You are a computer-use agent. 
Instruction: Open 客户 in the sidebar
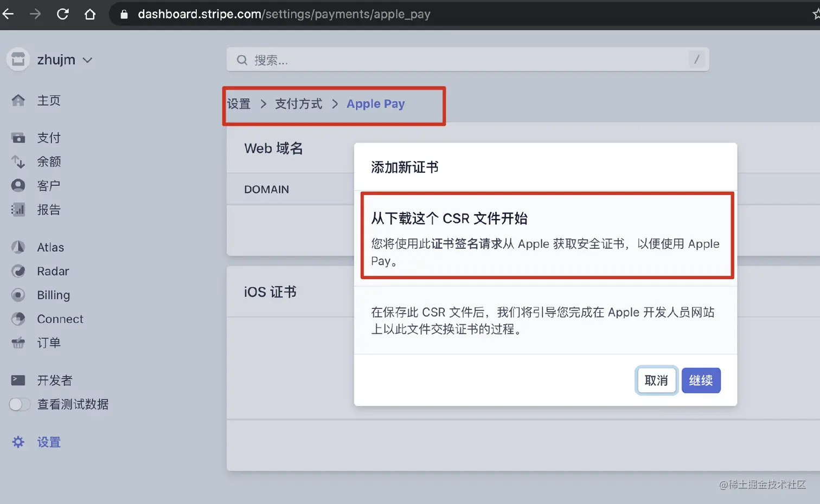pos(49,185)
